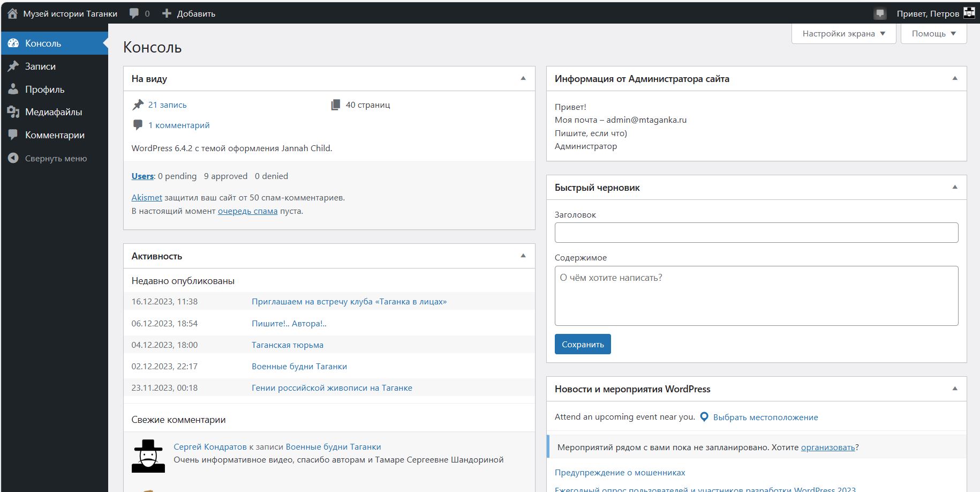Image resolution: width=980 pixels, height=492 pixels.
Task: Open the Помощь dropdown
Action: 933,33
